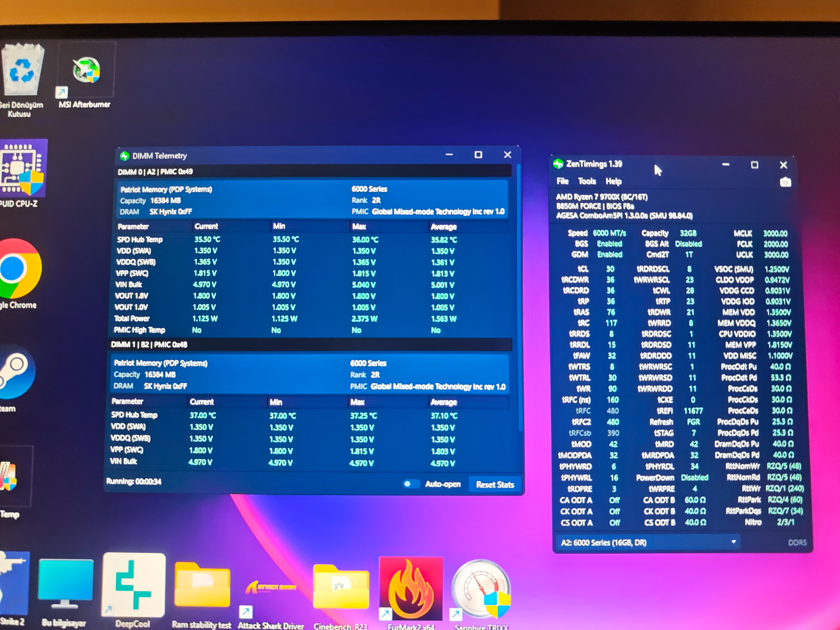Viewport: 840px width, 630px height.
Task: Click the CLDO VDDP value 0.9472V
Action: (x=777, y=280)
